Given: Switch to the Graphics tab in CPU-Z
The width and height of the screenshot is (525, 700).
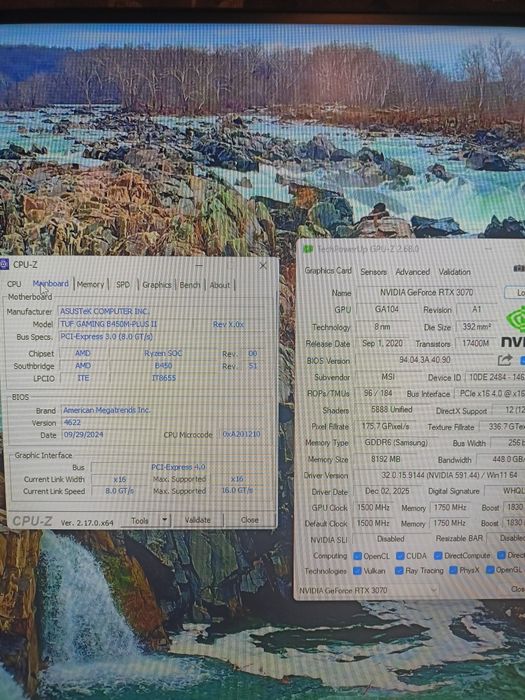Looking at the screenshot, I should click(x=157, y=284).
